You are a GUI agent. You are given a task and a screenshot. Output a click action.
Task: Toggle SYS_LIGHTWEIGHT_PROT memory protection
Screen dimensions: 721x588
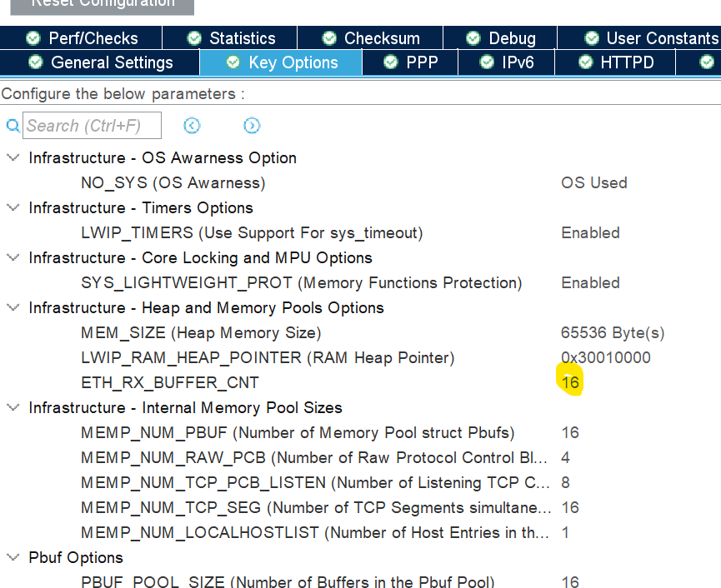[590, 282]
